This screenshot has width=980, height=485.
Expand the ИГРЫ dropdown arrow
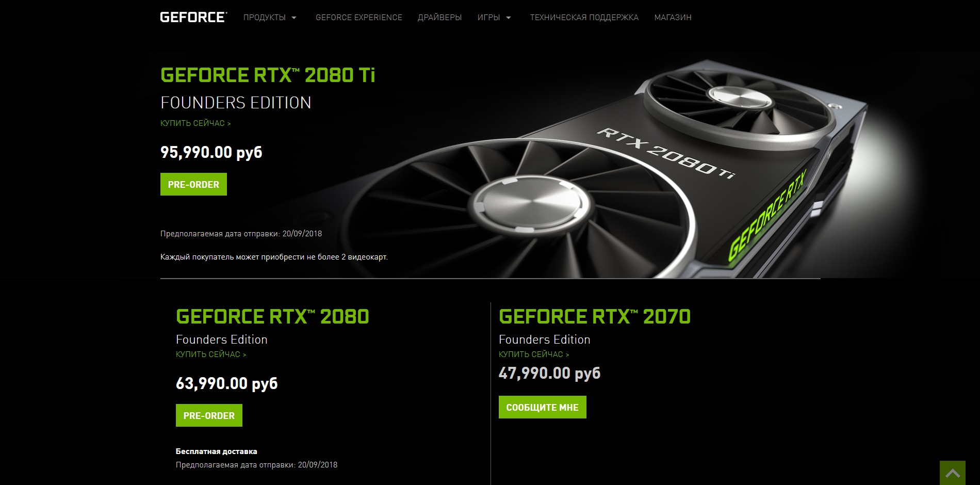(509, 18)
